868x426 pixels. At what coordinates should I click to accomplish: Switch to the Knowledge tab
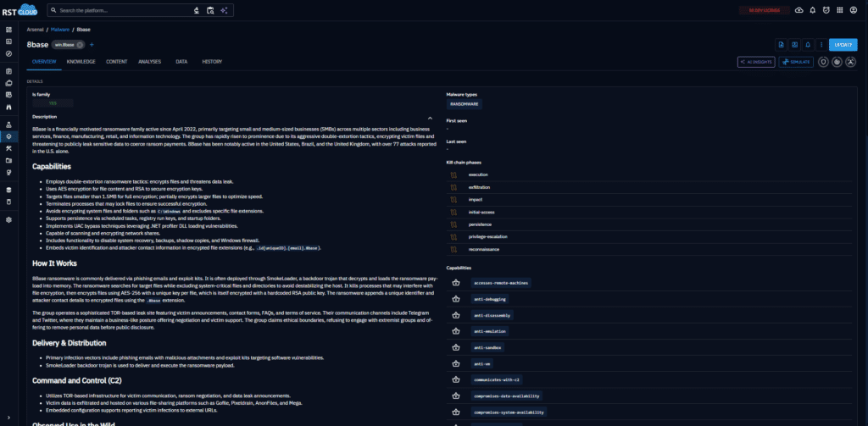coord(81,62)
